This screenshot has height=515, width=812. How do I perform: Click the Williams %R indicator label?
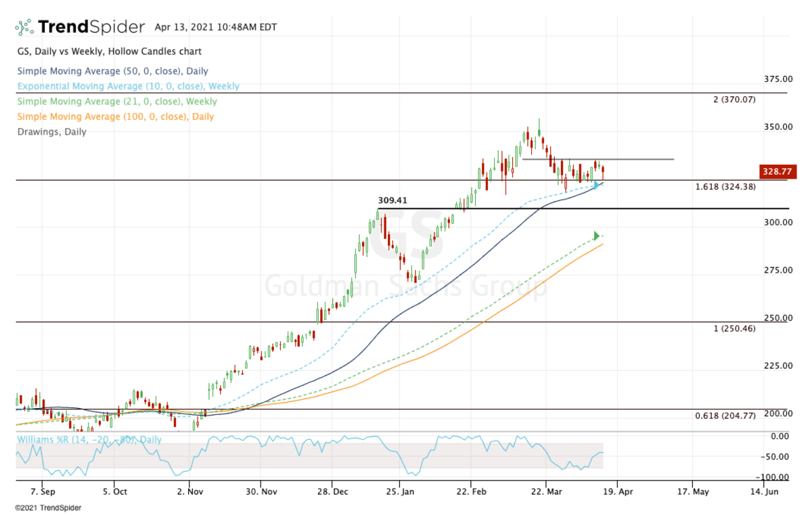(89, 440)
